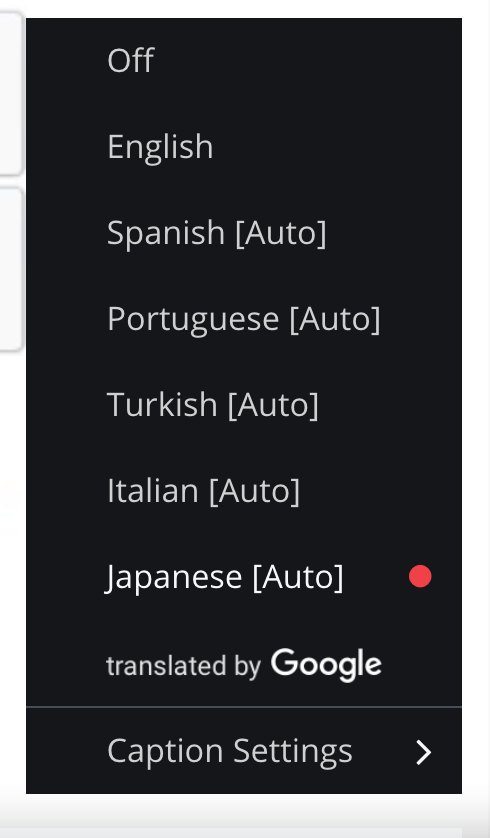Switch captions to Portuguese [Auto]
Viewport: 490px width, 838px height.
pos(244,319)
